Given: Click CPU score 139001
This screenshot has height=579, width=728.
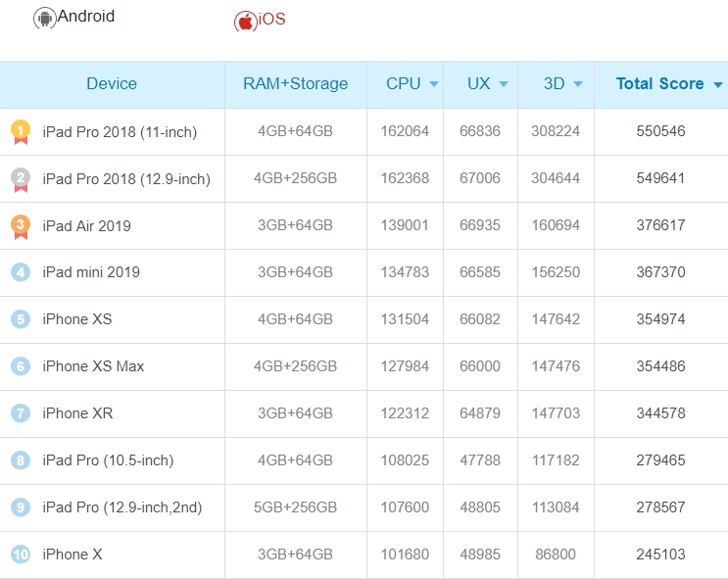Looking at the screenshot, I should point(405,225).
